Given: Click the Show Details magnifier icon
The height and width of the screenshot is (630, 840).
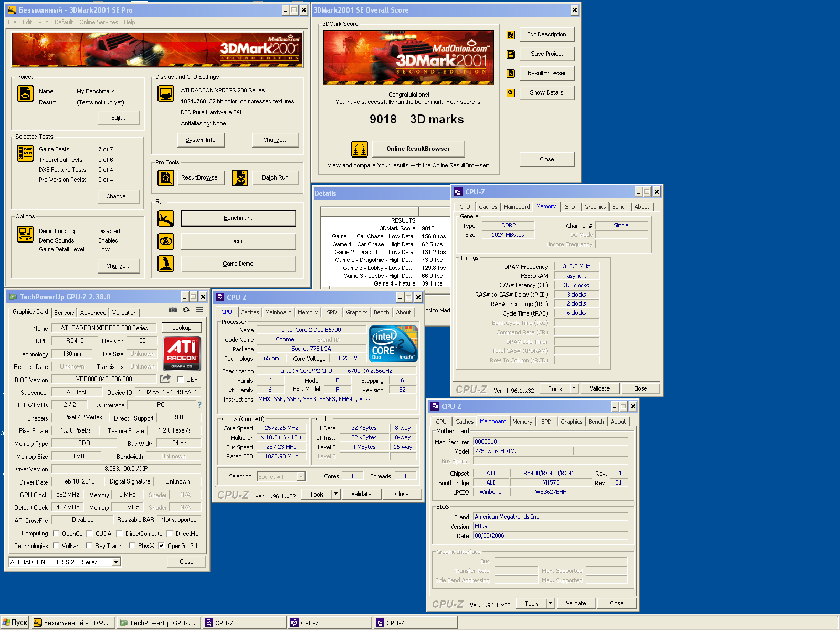Looking at the screenshot, I should pyautogui.click(x=510, y=93).
